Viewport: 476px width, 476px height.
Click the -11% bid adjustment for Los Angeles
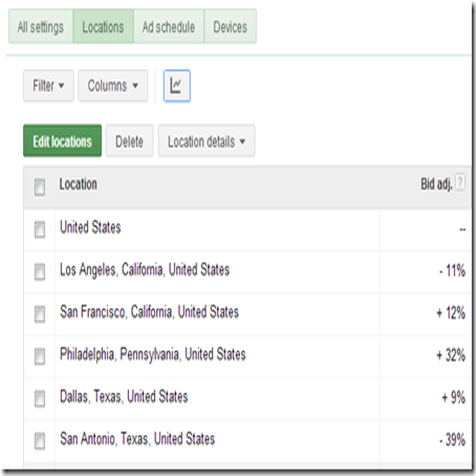[x=452, y=270]
